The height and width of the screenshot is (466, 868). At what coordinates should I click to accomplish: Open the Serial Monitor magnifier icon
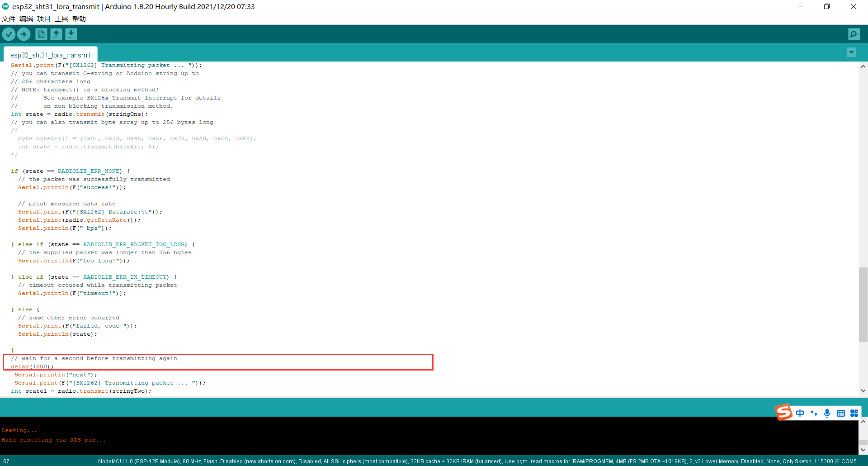click(x=854, y=34)
